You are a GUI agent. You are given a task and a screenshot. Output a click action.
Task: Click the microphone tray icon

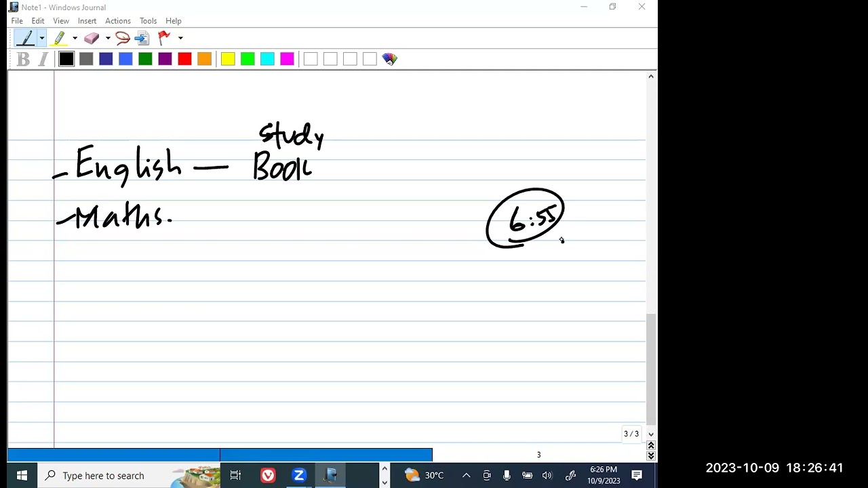[x=507, y=476]
